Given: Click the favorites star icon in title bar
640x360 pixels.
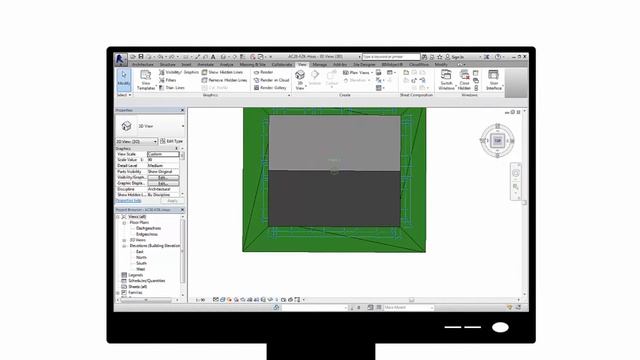Looking at the screenshot, I should point(440,57).
